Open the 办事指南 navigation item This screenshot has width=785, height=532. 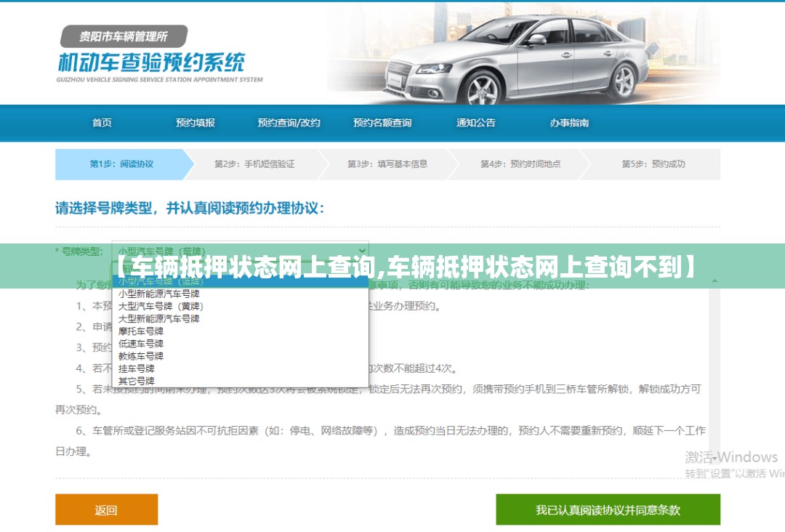coord(569,123)
